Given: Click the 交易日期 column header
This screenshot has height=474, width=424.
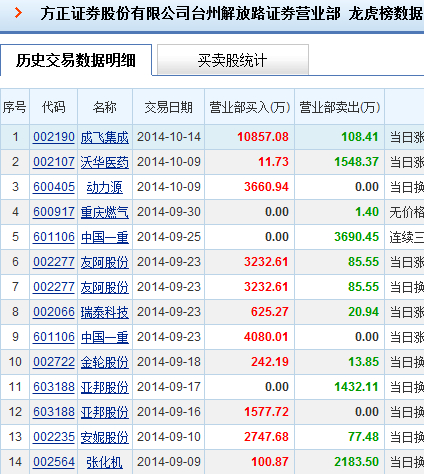Looking at the screenshot, I should coord(169,107).
